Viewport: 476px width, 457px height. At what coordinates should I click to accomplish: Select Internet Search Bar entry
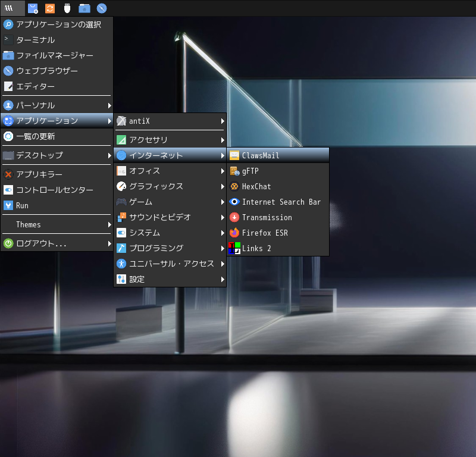pos(281,202)
